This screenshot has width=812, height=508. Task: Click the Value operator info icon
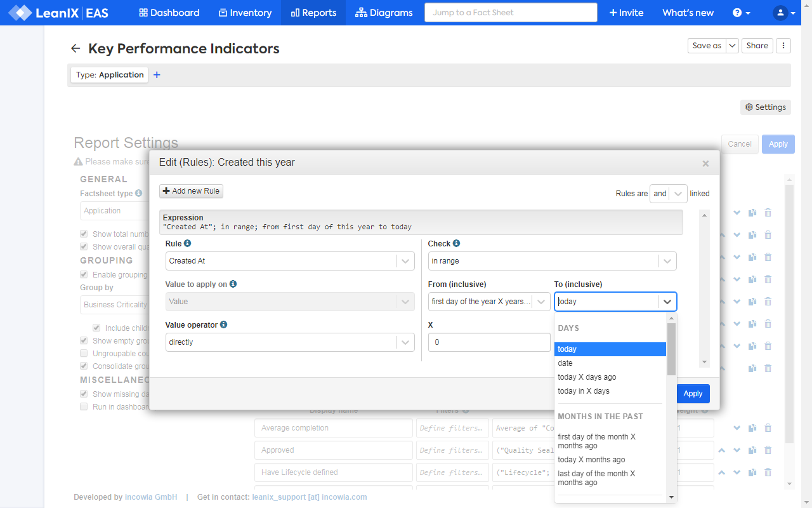(223, 324)
